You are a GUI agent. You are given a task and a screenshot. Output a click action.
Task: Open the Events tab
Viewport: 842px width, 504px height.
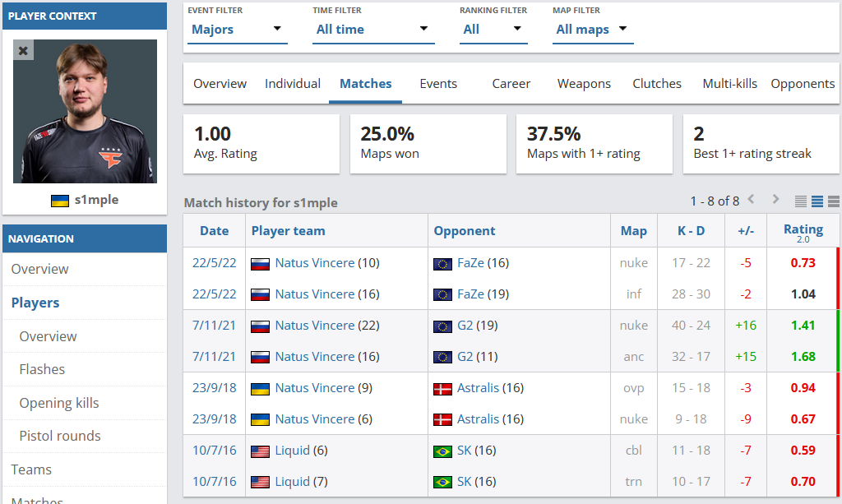pyautogui.click(x=438, y=84)
